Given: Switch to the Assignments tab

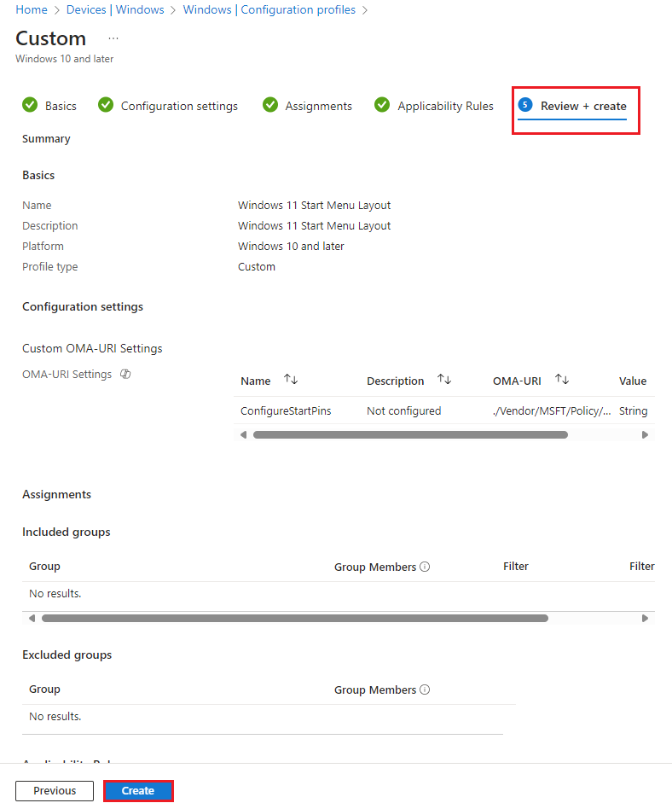Looking at the screenshot, I should [317, 105].
